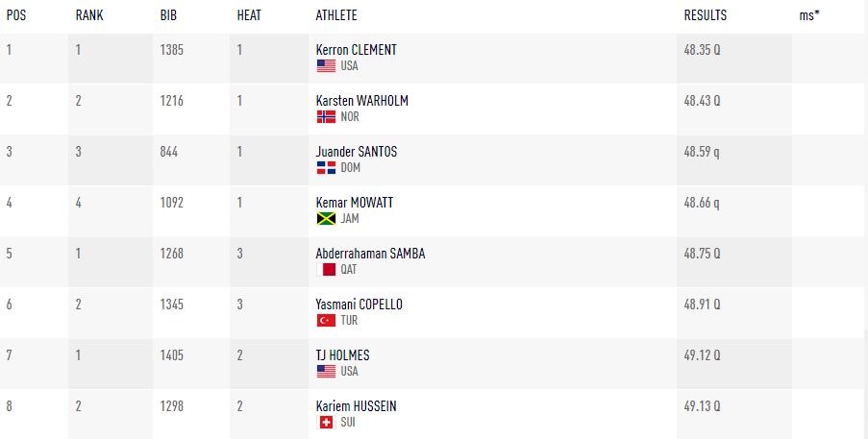Select Yasmani COPELLO's 48.91 Q result

702,305
